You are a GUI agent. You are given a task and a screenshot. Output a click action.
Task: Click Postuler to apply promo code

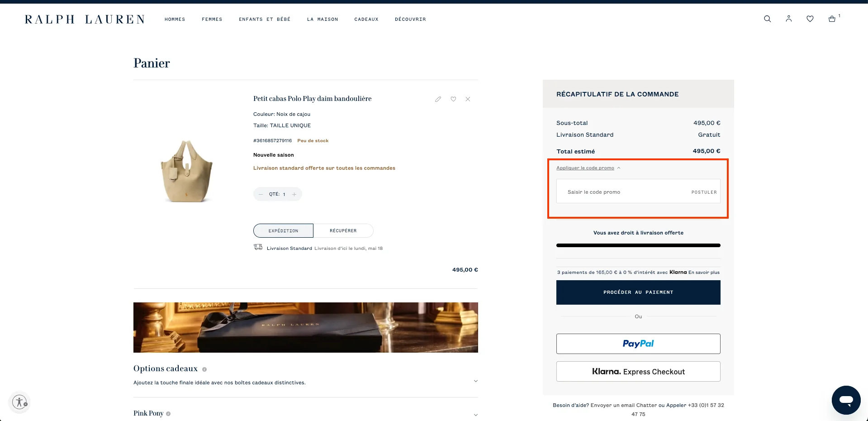click(x=704, y=192)
